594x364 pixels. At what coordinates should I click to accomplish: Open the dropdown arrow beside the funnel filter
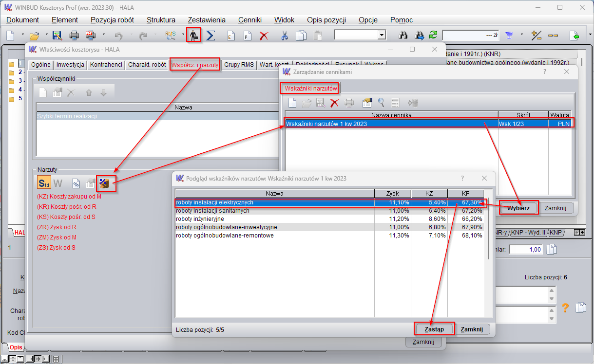[521, 36]
